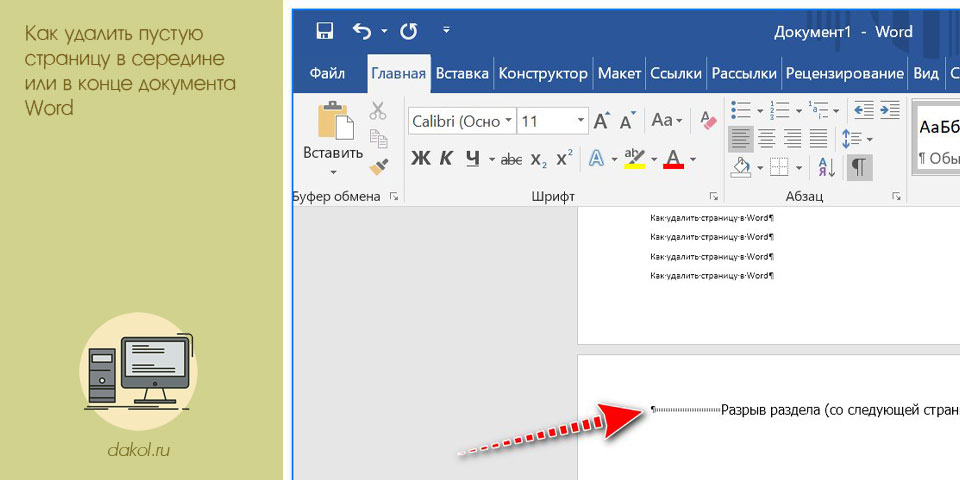Clear all formatting with the eraser icon

click(x=708, y=120)
